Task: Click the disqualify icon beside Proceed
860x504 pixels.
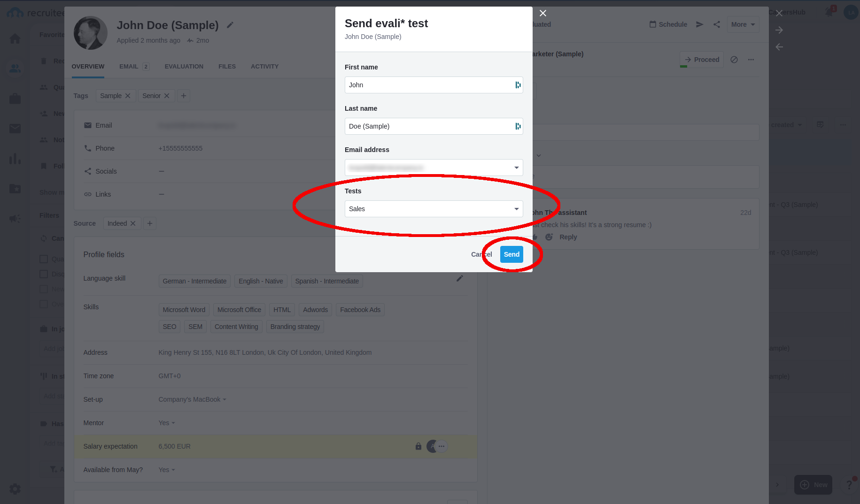Action: (734, 60)
